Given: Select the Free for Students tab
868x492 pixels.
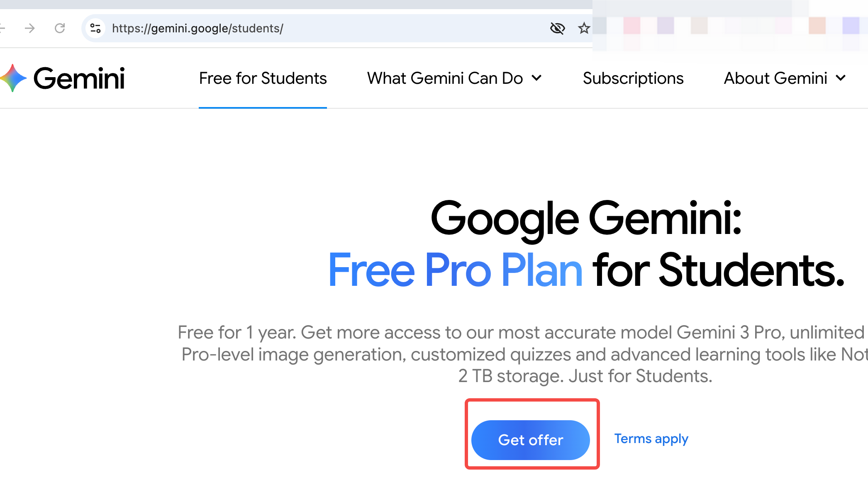Looking at the screenshot, I should click(263, 78).
